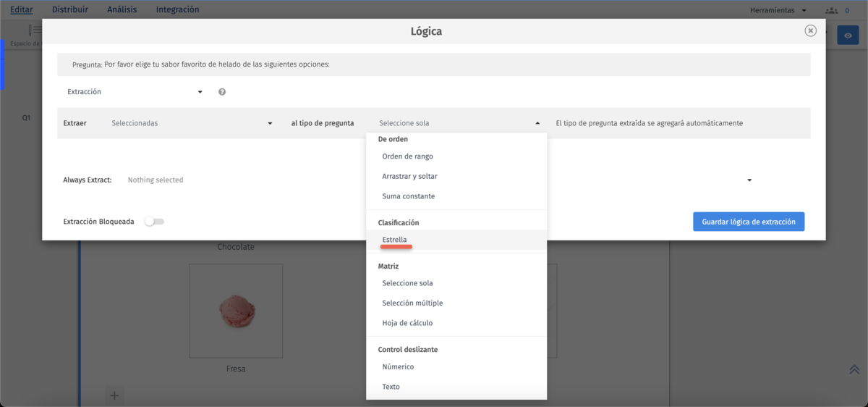Click the blue eye preview icon
The width and height of the screenshot is (868, 407).
tap(848, 35)
